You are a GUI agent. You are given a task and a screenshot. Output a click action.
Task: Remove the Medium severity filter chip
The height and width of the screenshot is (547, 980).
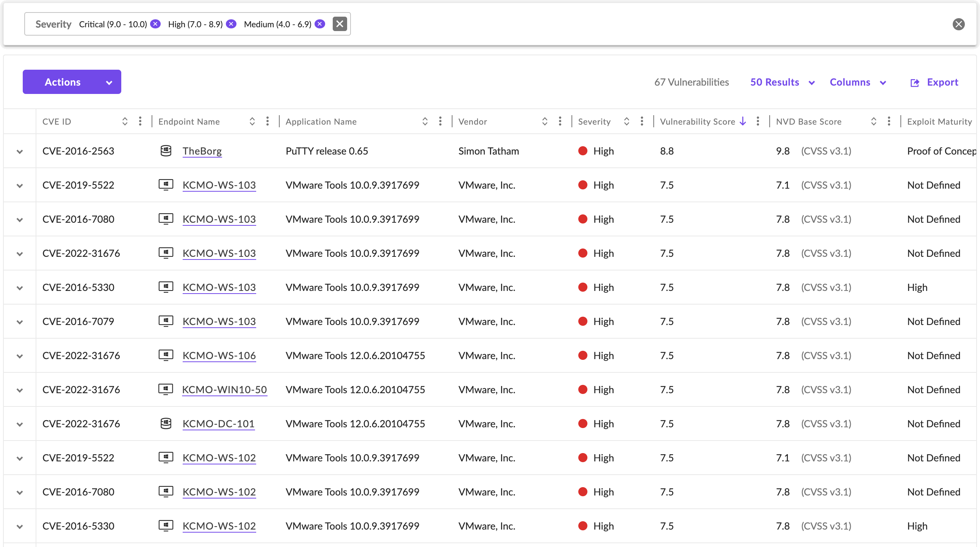[320, 24]
